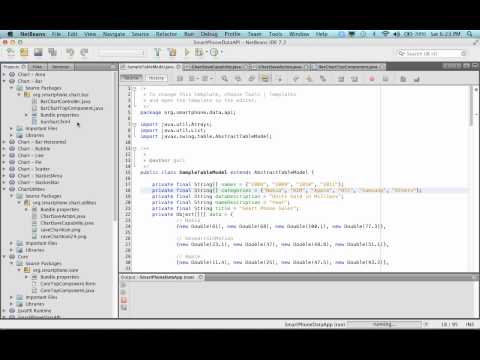This screenshot has height=360, width=480.
Task: Open the Profile Project dropdown arrow
Action: coord(221,52)
